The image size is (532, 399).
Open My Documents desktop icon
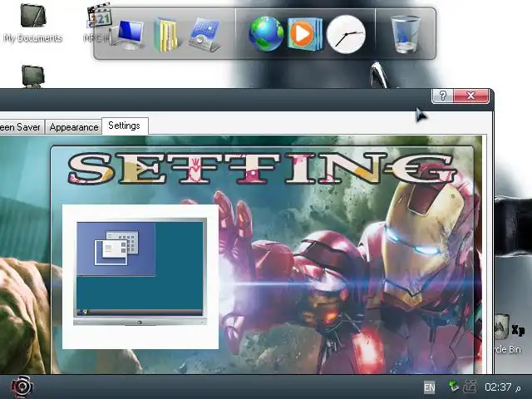pyautogui.click(x=32, y=23)
